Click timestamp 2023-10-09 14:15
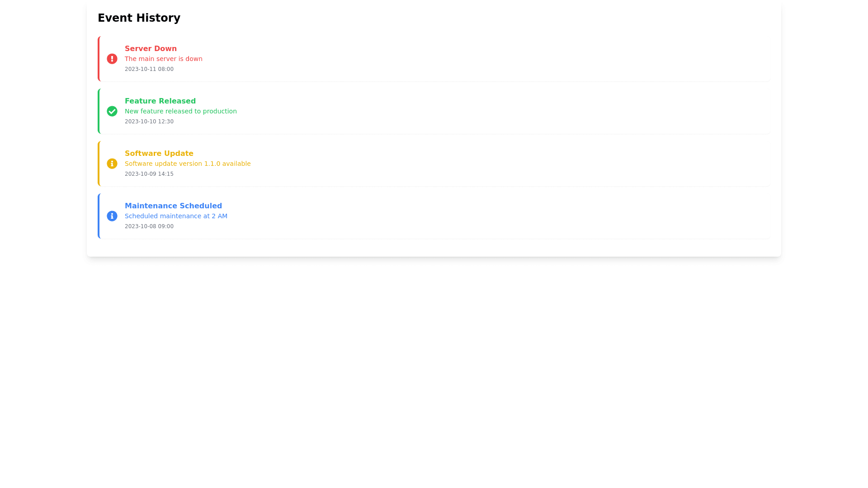The image size is (868, 488). [149, 174]
